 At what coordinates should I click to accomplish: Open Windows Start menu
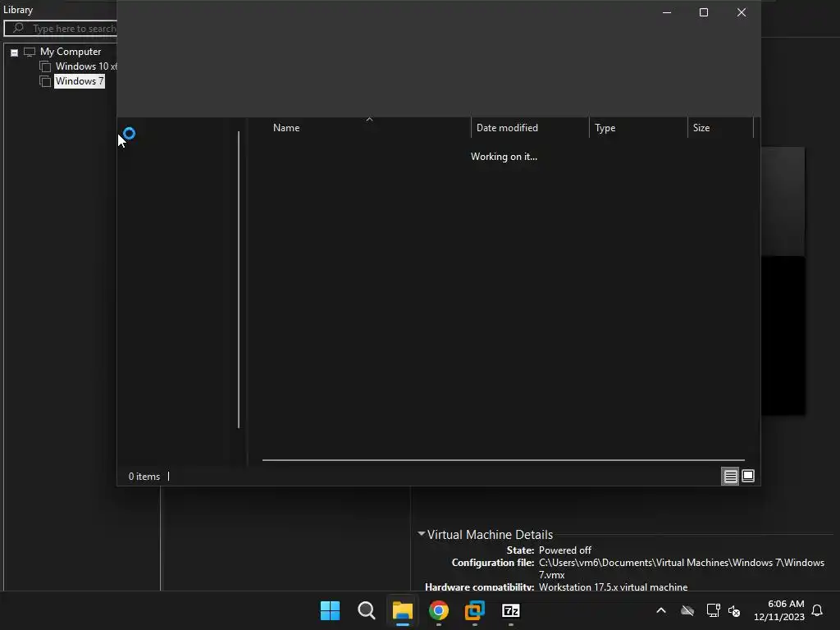330,610
